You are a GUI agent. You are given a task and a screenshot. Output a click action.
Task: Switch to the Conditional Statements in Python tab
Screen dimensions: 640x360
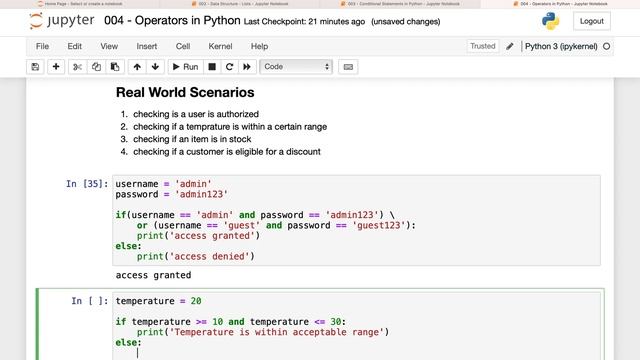400,4
